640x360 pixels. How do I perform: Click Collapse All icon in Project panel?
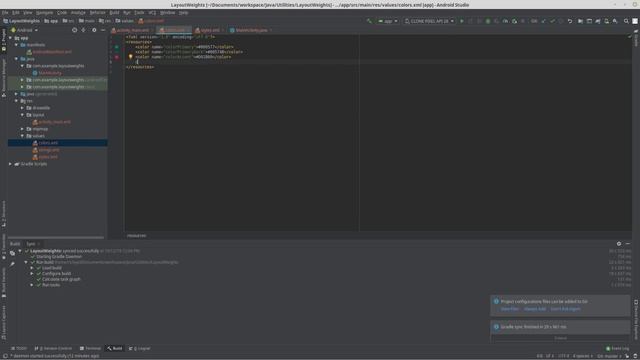click(x=84, y=30)
